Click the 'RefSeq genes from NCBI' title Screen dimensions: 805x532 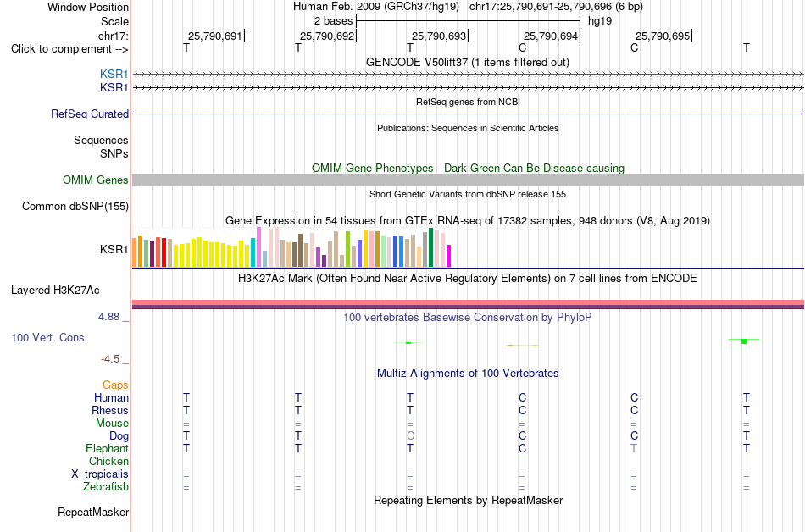click(x=469, y=102)
